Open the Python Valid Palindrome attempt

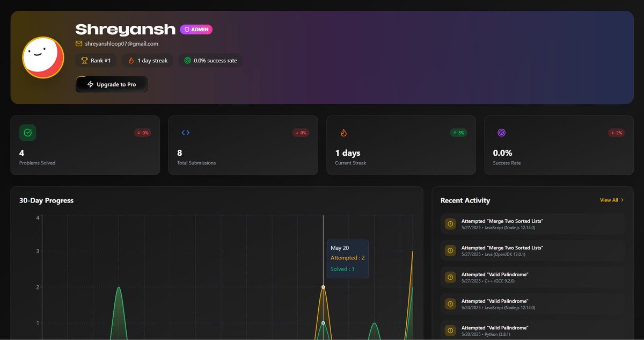pos(532,330)
